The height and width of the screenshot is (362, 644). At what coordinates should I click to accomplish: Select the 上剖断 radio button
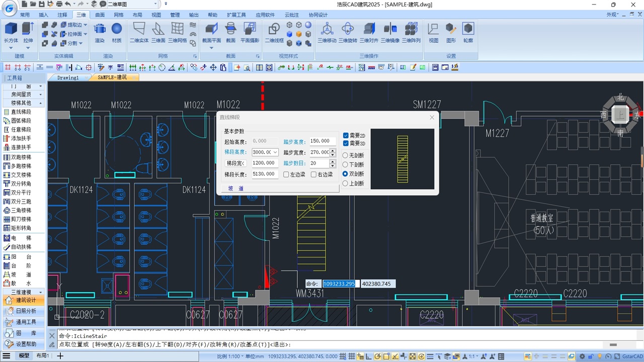(x=345, y=184)
